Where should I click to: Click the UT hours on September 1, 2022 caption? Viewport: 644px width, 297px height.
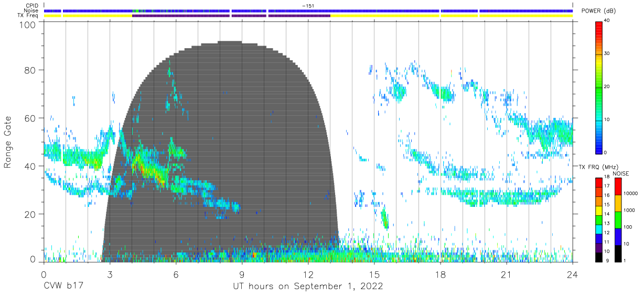(308, 287)
